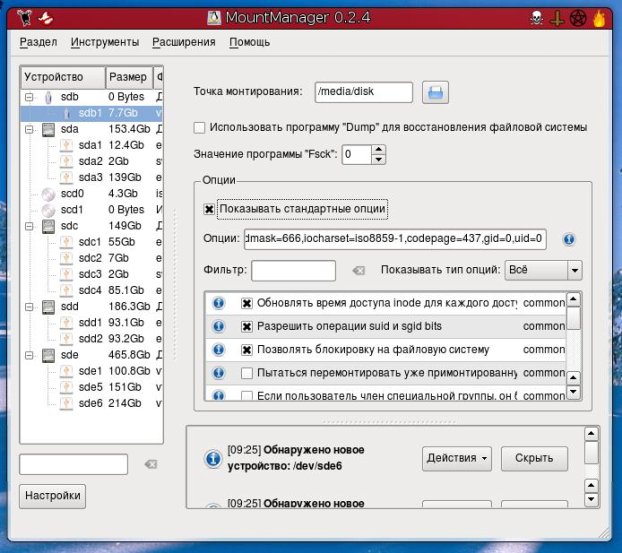
Task: Click the sde1 partition icon
Action: [x=66, y=372]
